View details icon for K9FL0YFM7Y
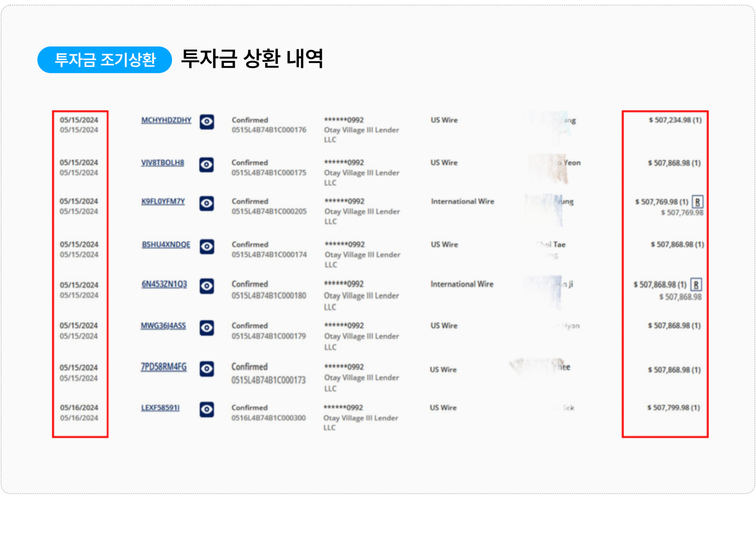 click(206, 203)
